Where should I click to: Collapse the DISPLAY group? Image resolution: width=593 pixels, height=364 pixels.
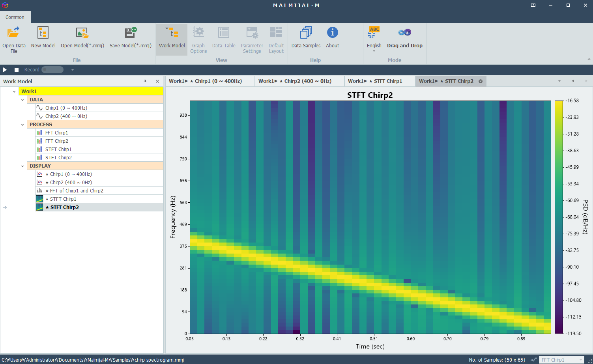point(22,166)
